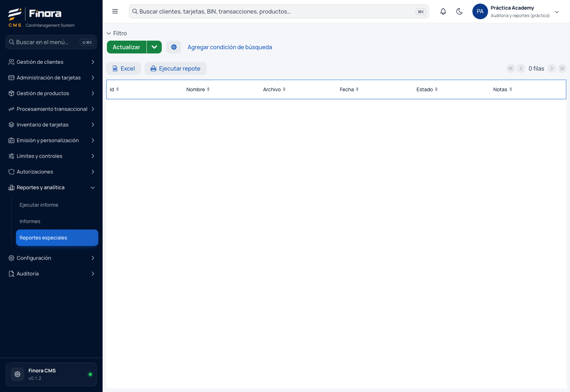This screenshot has height=392, width=570.
Task: Sort the table by Notas column
Action: (503, 89)
